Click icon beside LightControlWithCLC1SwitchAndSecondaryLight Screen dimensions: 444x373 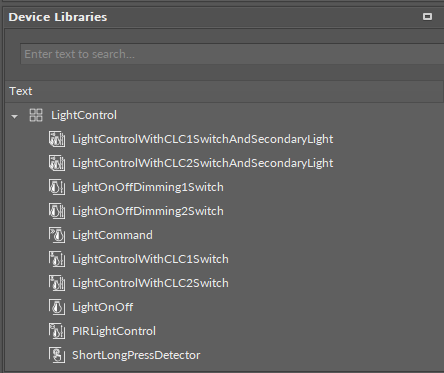57,139
